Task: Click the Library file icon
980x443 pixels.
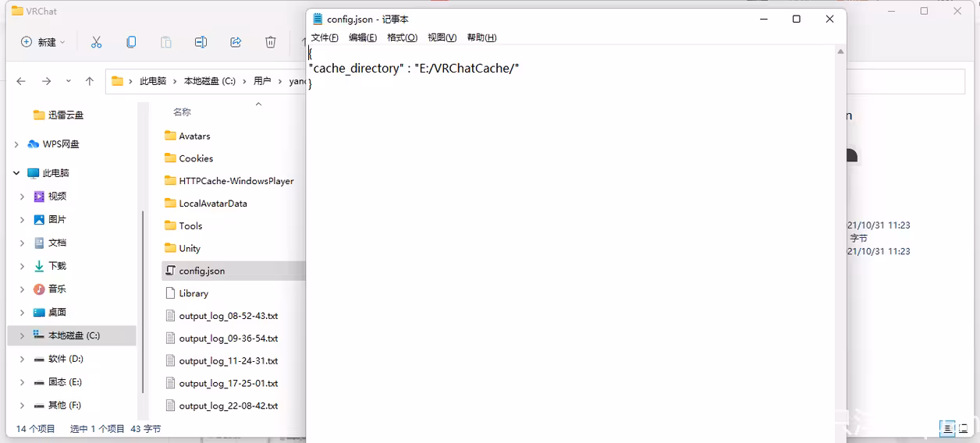Action: 171,293
